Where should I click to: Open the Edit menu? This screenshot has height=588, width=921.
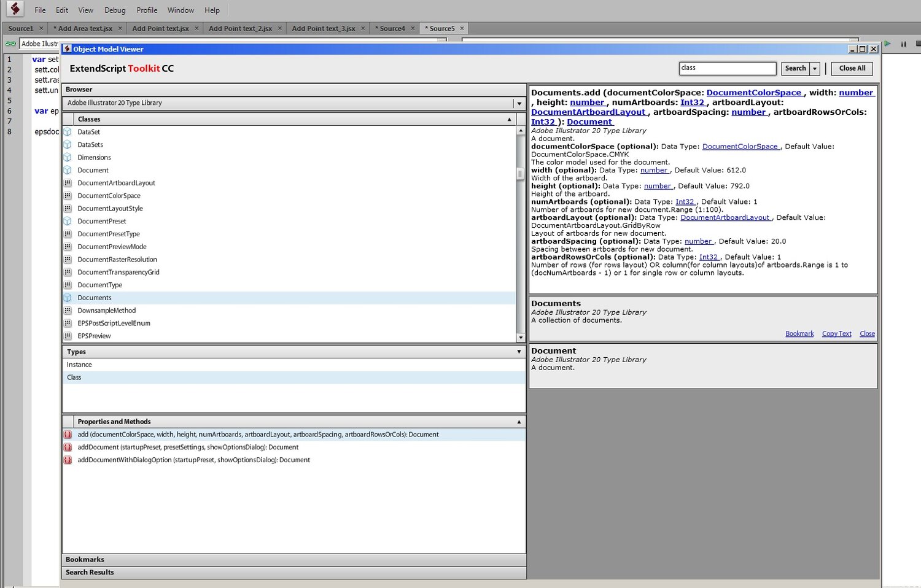62,10
